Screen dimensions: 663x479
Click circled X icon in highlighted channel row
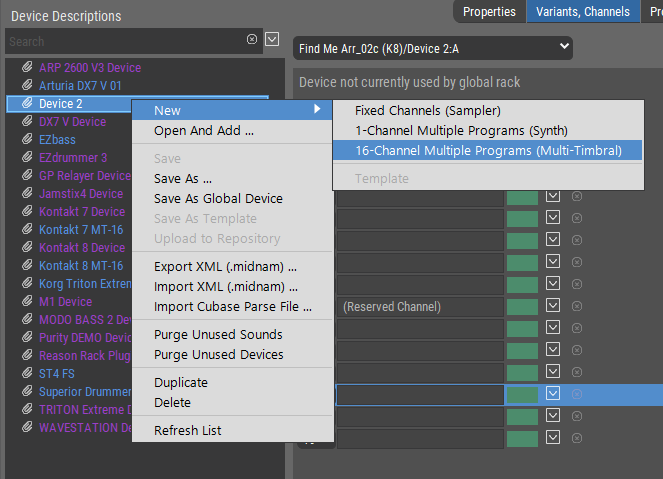tap(577, 394)
